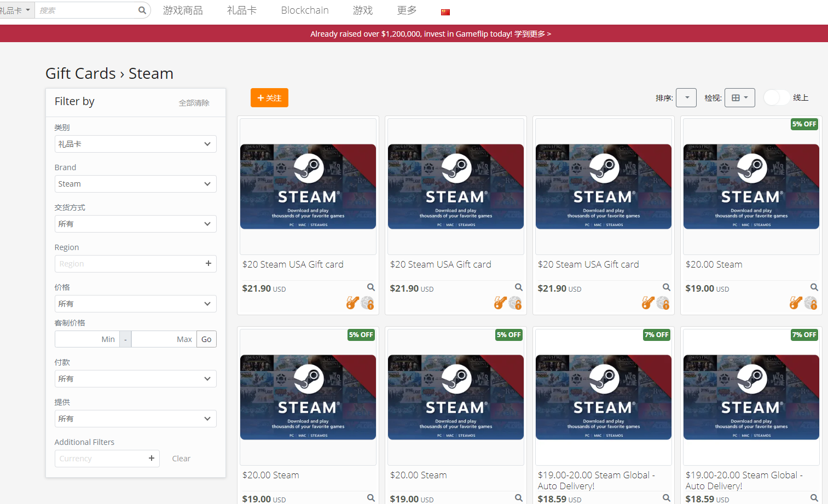Open the Blockchain menu item

305,10
